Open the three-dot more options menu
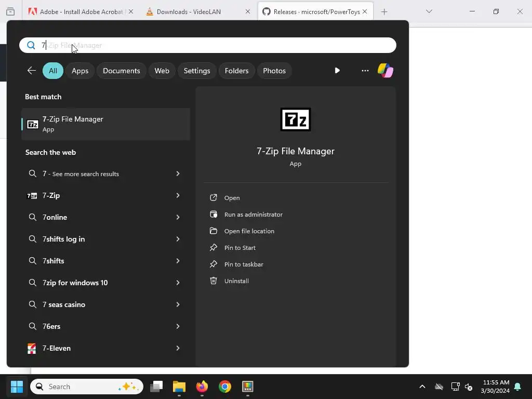The height and width of the screenshot is (399, 532). [365, 71]
